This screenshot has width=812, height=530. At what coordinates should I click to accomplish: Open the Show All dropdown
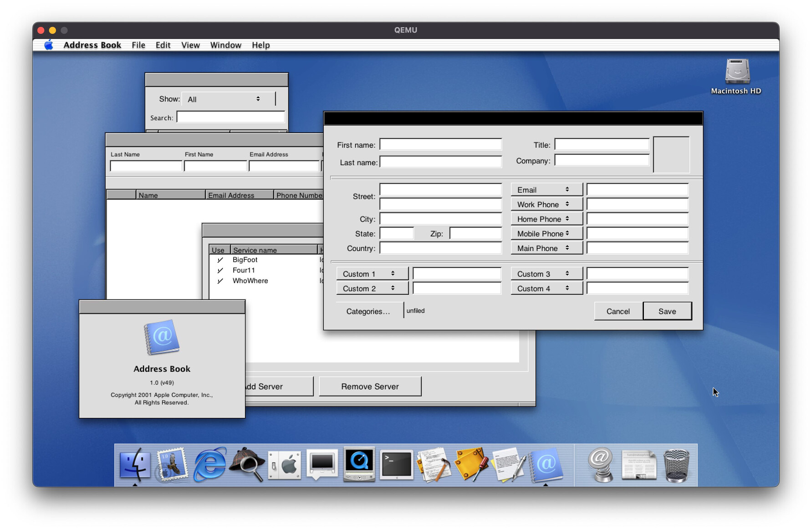pos(228,99)
